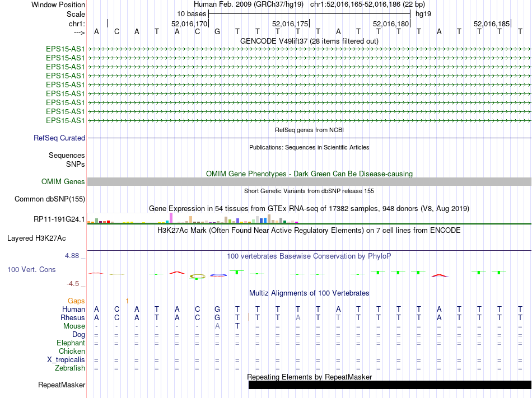Open Gene Expression in 54 tissues GTEx title

[309, 208]
